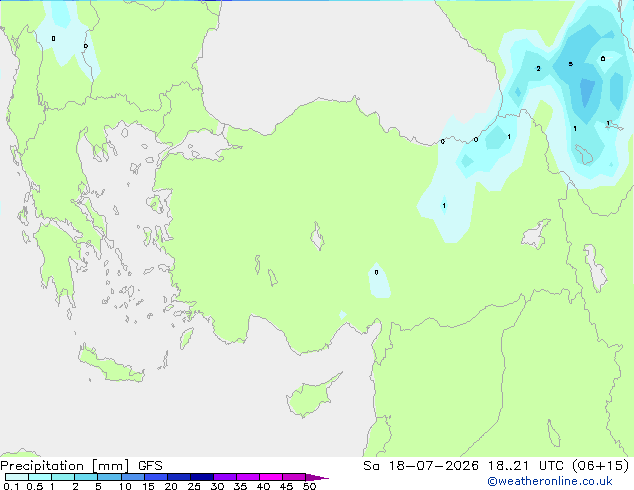Choose the 2–5 mm legend color swatch
The height and width of the screenshot is (490, 634).
click(86, 477)
